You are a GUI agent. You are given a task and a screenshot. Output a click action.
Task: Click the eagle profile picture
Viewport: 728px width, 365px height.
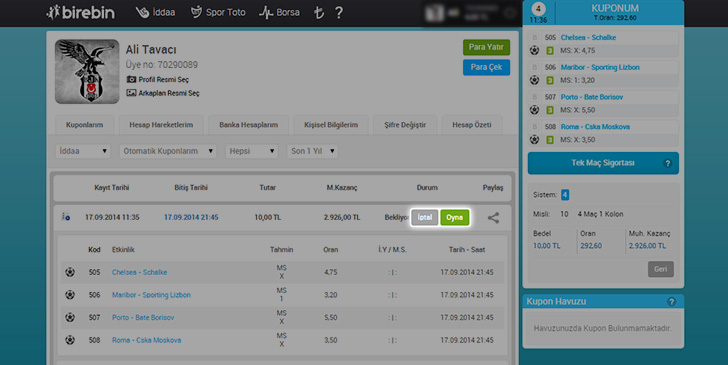pos(87,71)
